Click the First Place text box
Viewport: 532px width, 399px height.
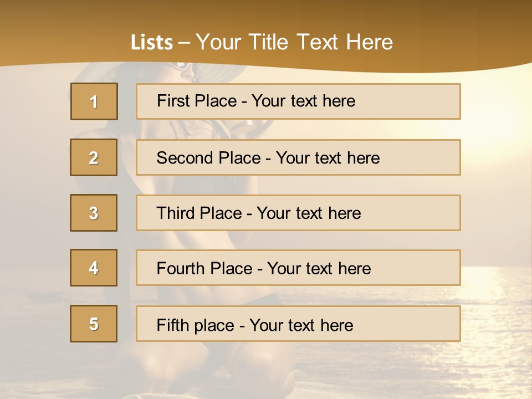[x=298, y=101]
